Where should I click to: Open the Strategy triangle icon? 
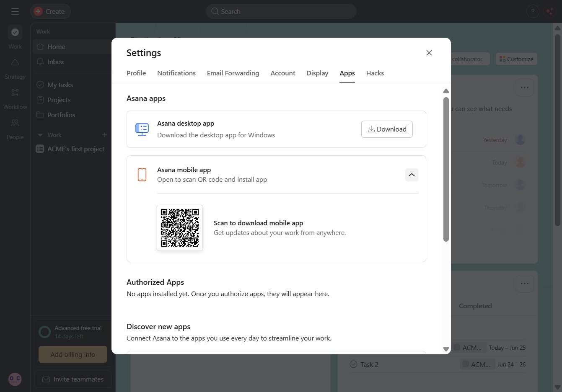(x=15, y=62)
